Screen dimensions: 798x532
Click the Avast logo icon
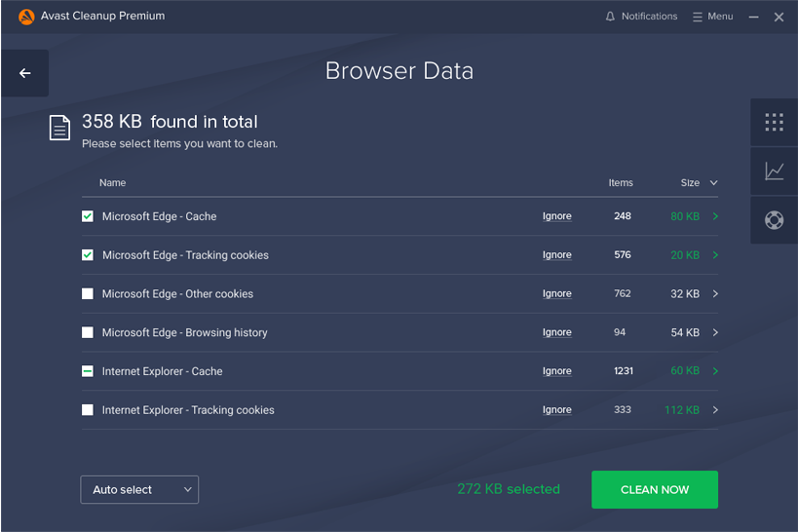point(26,17)
